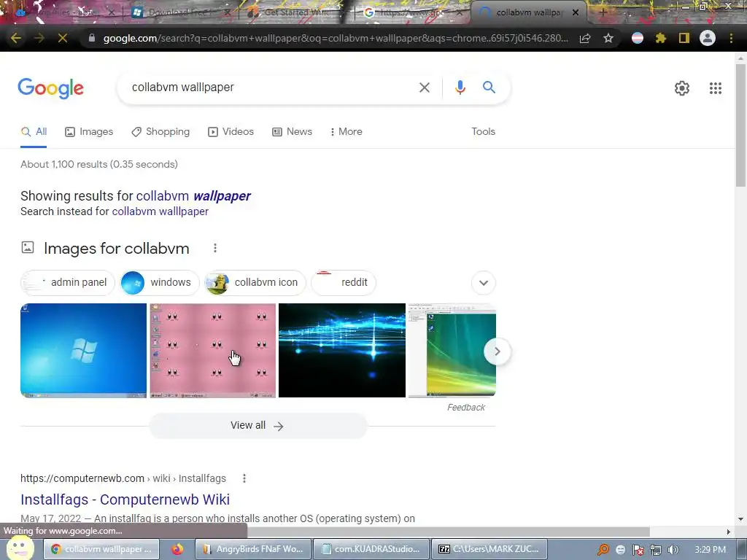Send Feedback on the image results
The width and height of the screenshot is (747, 560).
click(466, 408)
